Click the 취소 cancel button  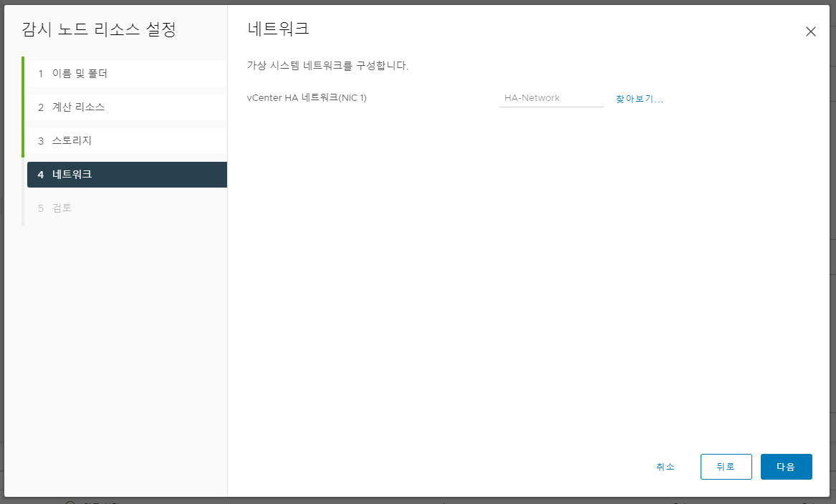tap(665, 467)
